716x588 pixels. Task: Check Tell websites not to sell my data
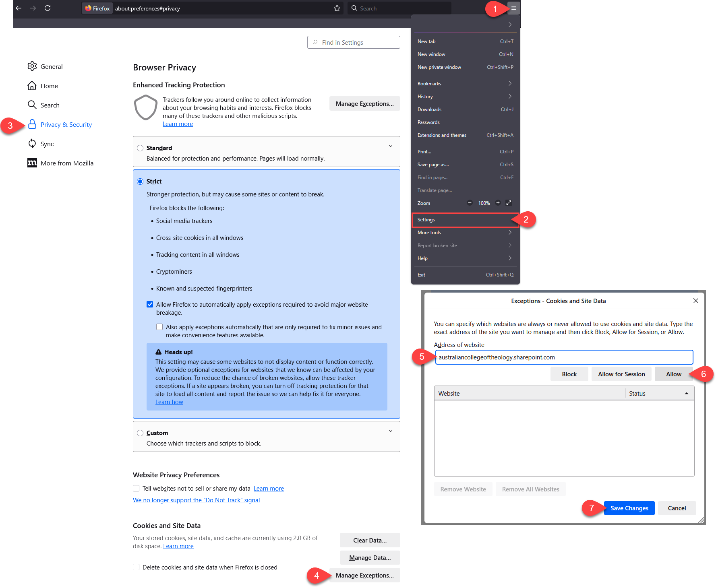tap(136, 488)
